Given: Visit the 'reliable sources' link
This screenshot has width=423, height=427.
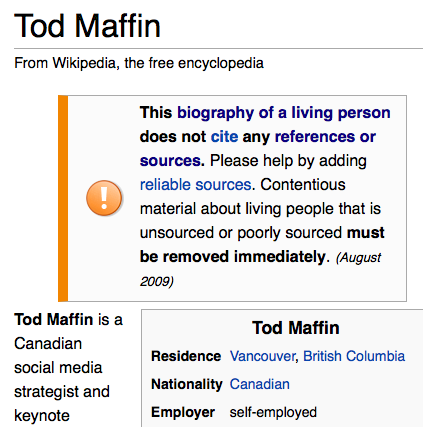Looking at the screenshot, I should click(x=196, y=185).
